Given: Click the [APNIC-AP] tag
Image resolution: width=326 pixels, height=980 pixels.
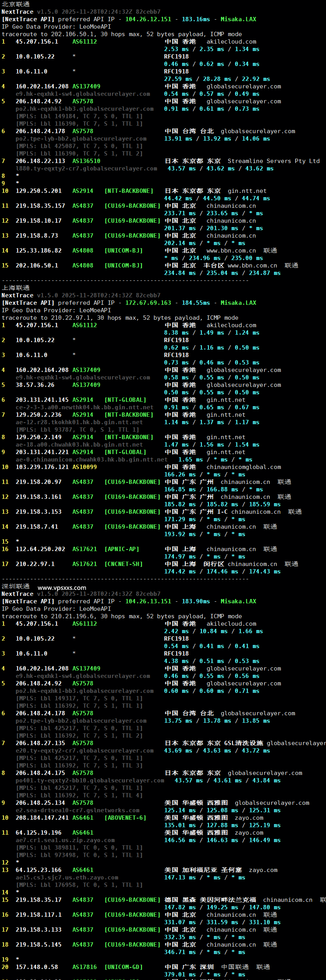Looking at the screenshot, I should tap(122, 549).
